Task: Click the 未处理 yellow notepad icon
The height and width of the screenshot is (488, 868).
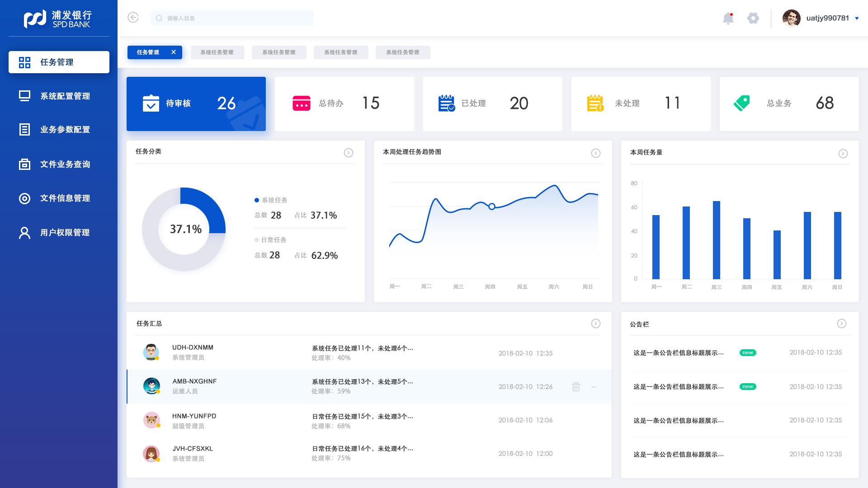Action: pos(595,103)
